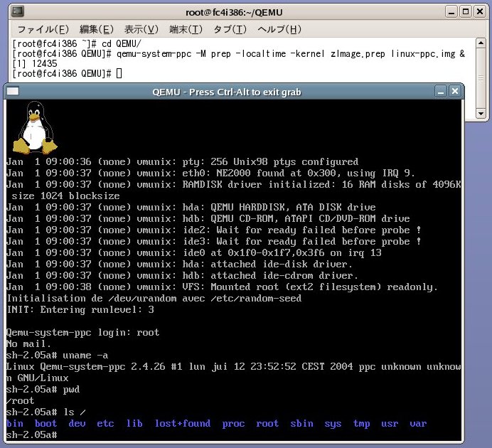The image size is (492, 448).
Task: Close the root@fc4i386 terminal window
Action: pyautogui.click(x=480, y=12)
